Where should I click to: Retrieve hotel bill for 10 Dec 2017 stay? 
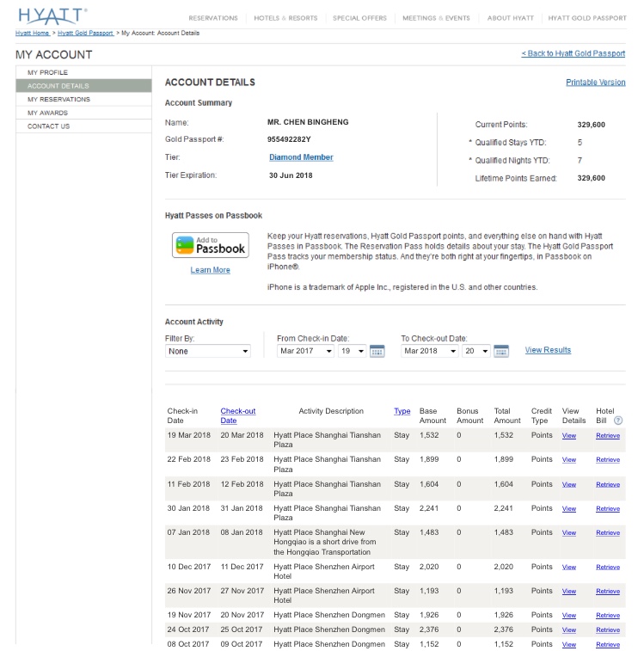point(608,567)
